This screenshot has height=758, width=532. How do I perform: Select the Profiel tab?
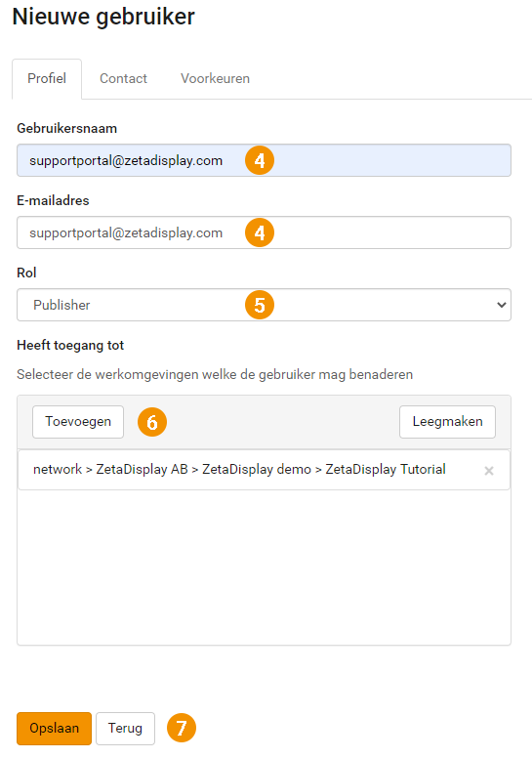47,78
